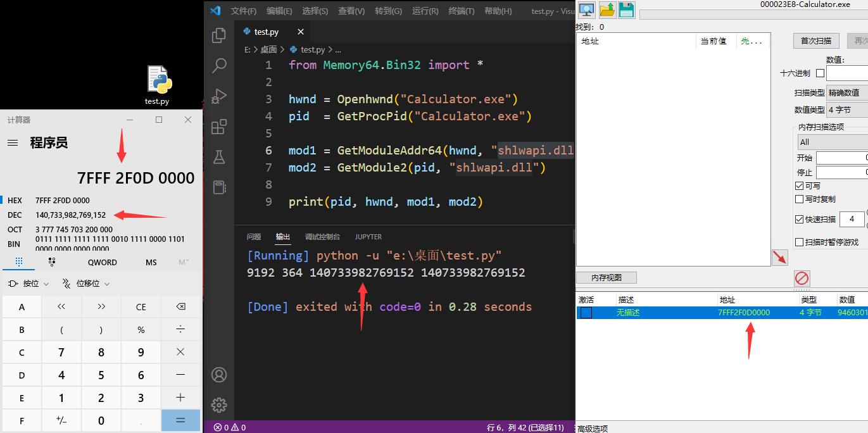868x433 pixels.
Task: Open VS Code Search sidebar icon
Action: click(219, 65)
